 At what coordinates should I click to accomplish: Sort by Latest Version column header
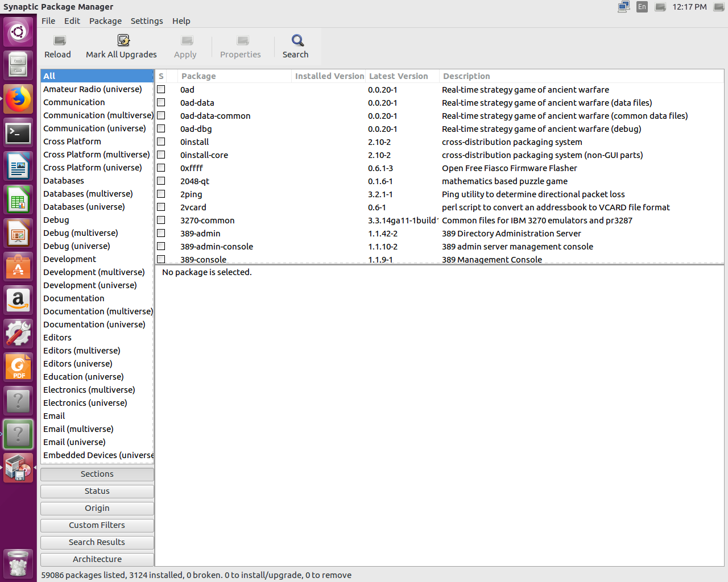402,76
